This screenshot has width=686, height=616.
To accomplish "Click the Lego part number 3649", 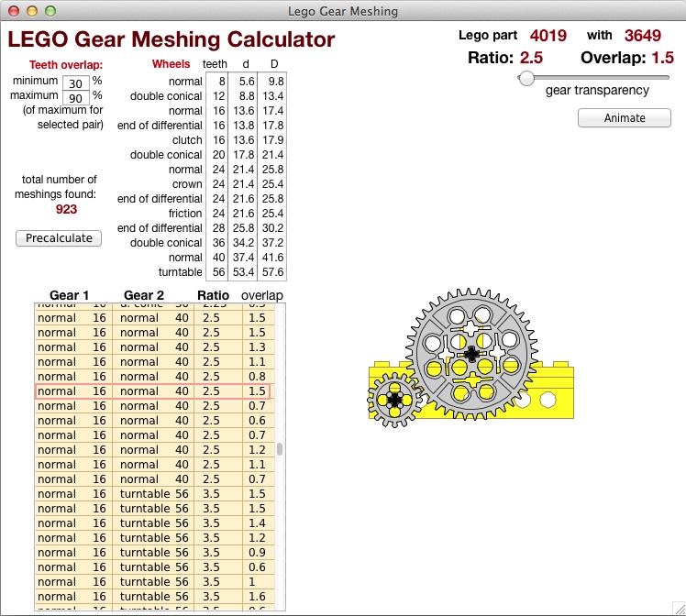I will click(643, 36).
